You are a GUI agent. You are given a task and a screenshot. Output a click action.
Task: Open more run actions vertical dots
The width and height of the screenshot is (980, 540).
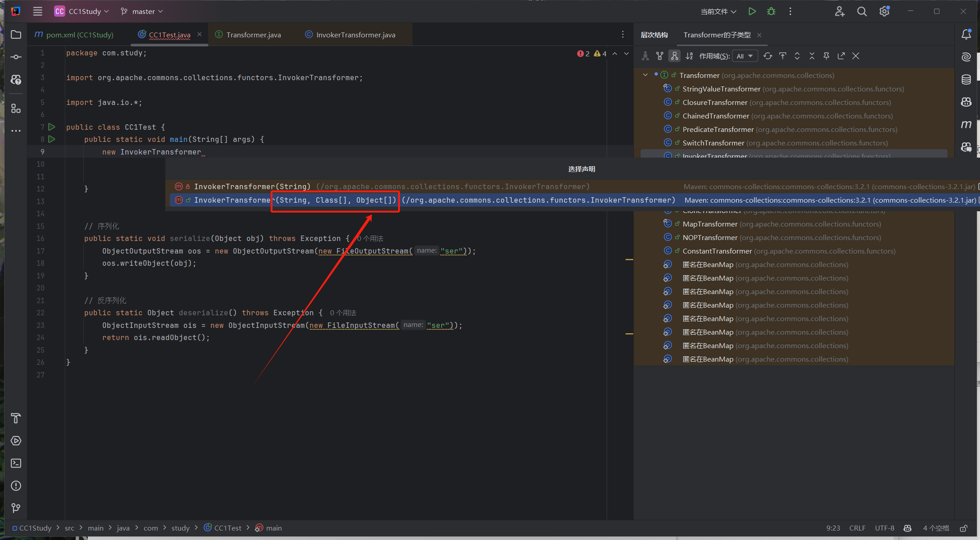[790, 11]
